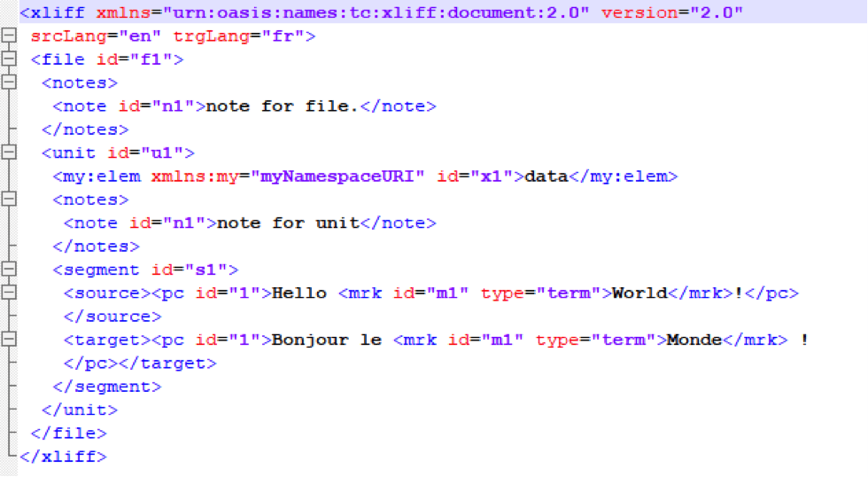Collapse the unit id="u1" fold marker
The height and width of the screenshot is (477, 868).
click(x=9, y=152)
